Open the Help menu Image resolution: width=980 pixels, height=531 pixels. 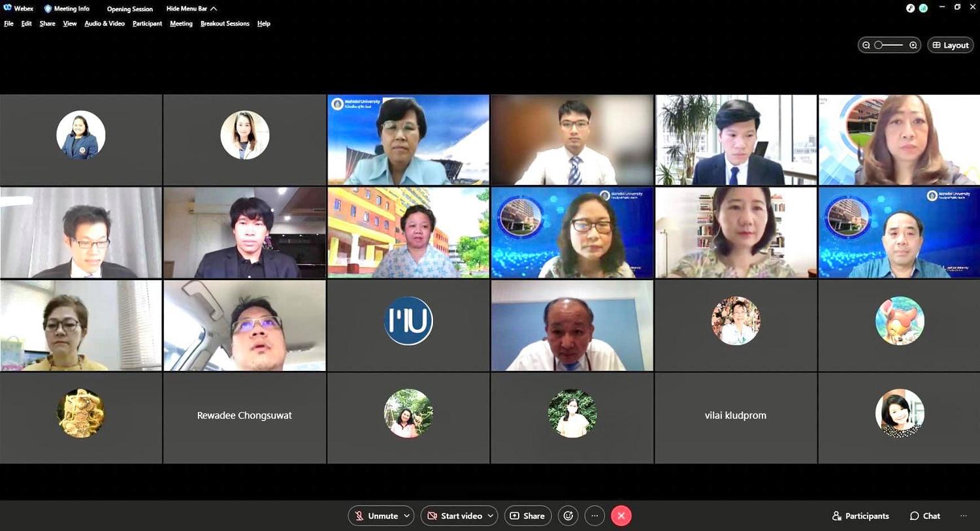click(x=263, y=24)
